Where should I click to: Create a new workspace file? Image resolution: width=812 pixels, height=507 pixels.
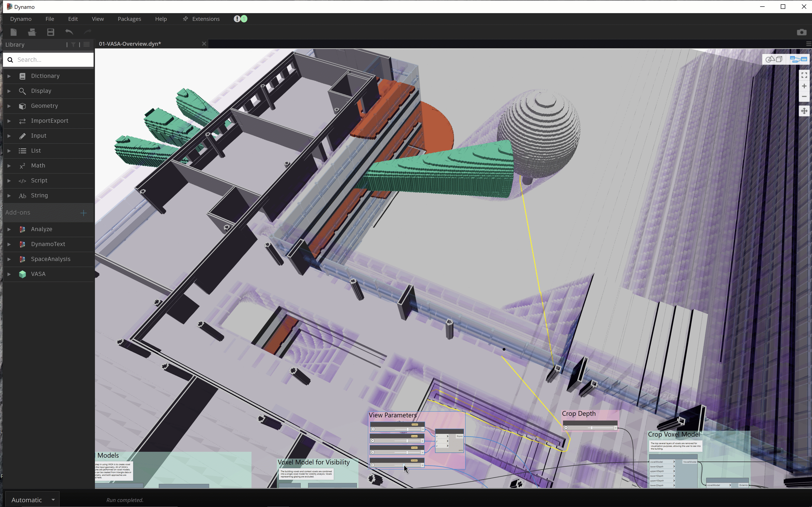pos(13,32)
